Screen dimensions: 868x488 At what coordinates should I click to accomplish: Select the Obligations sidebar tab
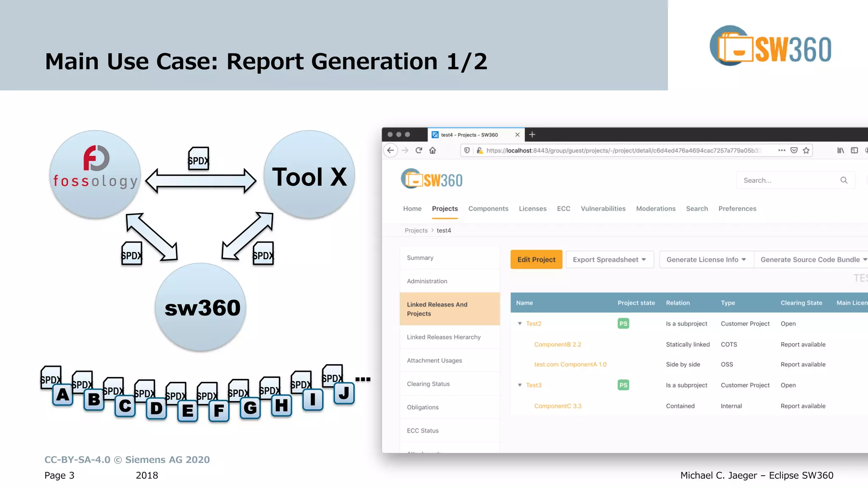point(450,407)
